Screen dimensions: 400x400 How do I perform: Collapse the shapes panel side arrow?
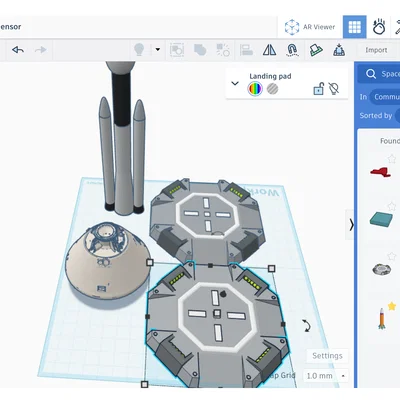pos(351,225)
